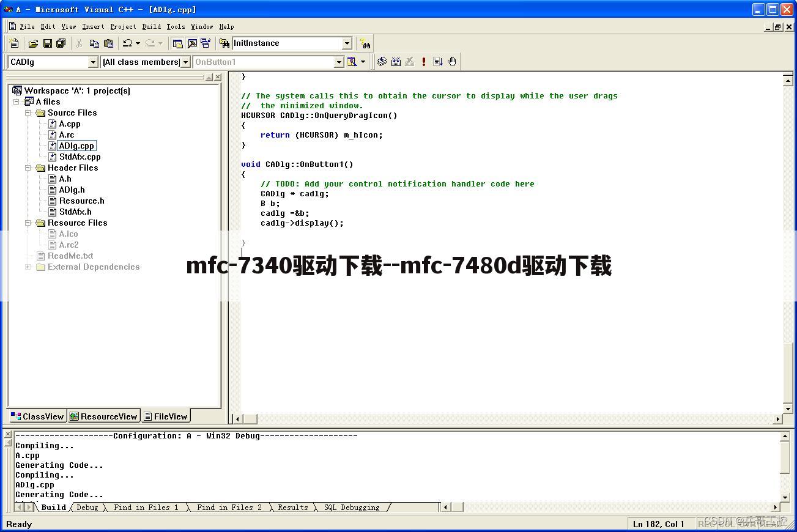The image size is (797, 532).
Task: Click the Copy icon
Action: (x=94, y=43)
